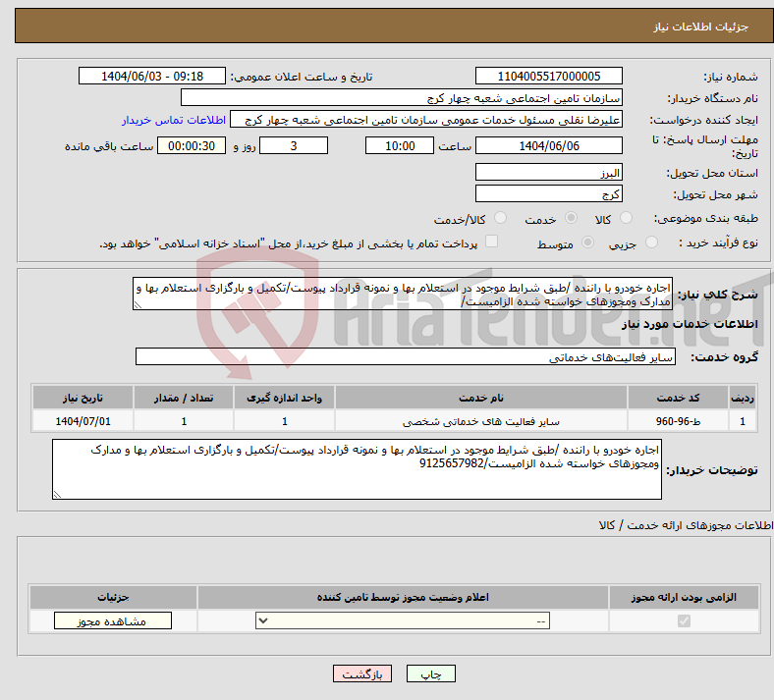The width and height of the screenshot is (774, 700).
Task: Click the deadline date field 1404/06/06
Action: tap(549, 145)
